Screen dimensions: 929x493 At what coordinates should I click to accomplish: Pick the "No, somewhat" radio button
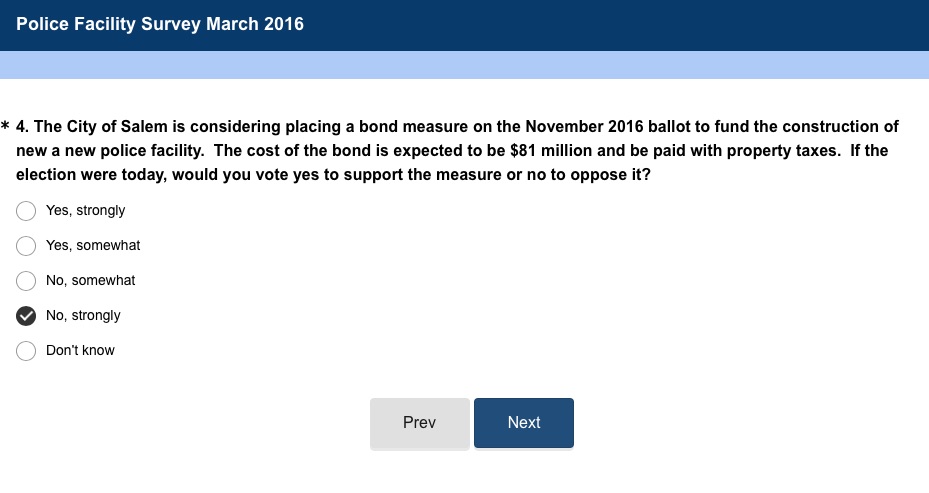click(x=26, y=281)
